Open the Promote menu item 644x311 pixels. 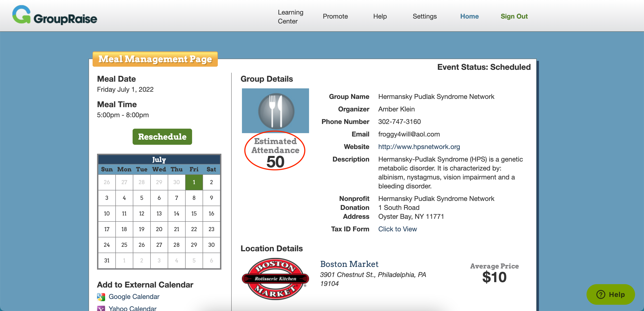coord(335,17)
